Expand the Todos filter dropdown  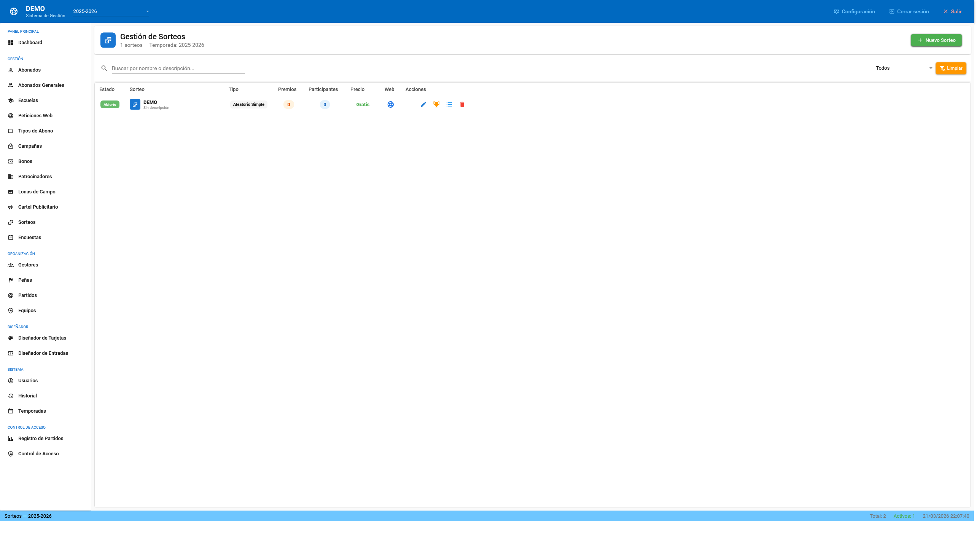click(x=904, y=68)
